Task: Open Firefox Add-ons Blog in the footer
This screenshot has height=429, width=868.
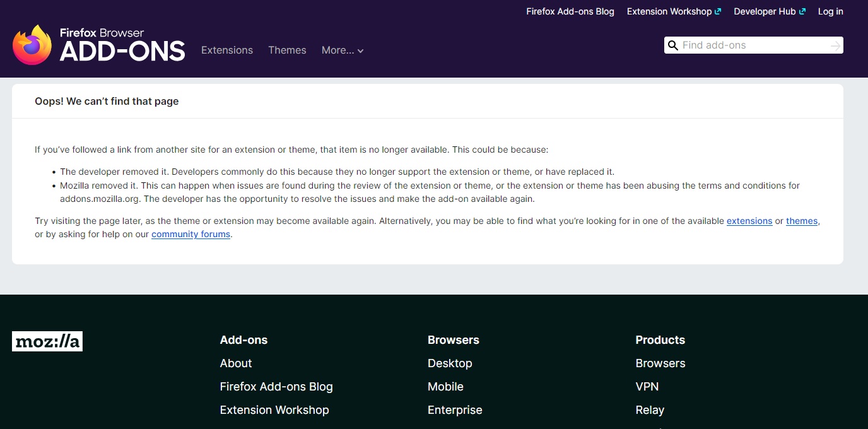Action: [x=276, y=387]
